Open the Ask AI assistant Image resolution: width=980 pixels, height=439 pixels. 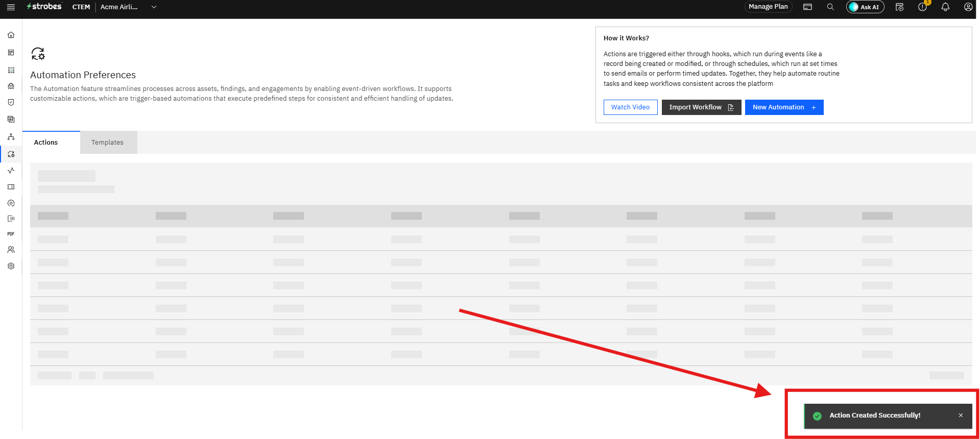pos(865,7)
